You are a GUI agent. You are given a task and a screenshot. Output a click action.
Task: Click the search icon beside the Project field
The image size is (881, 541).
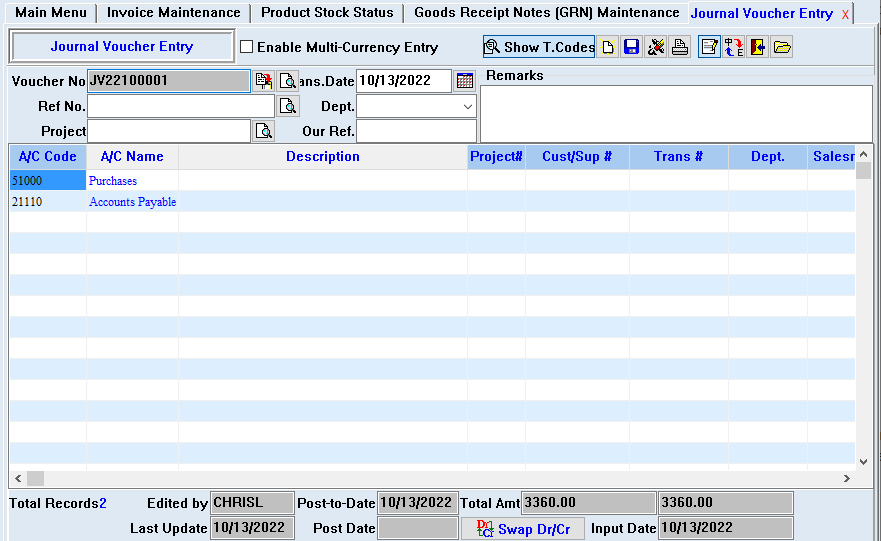264,131
